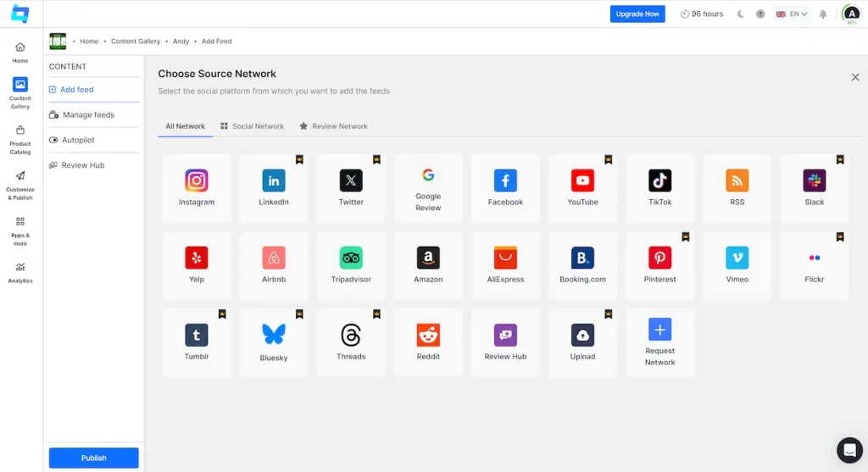Open Product Catalog in the sidebar
Viewport: 868px width, 472px height.
pyautogui.click(x=20, y=140)
